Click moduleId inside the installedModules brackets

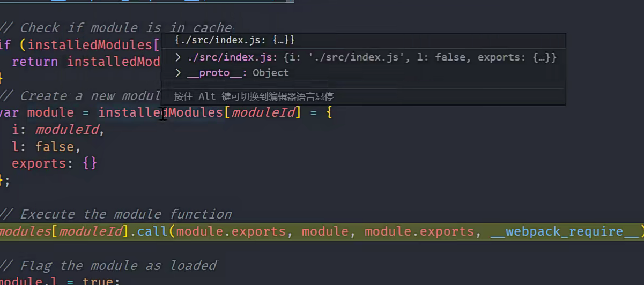pyautogui.click(x=263, y=112)
